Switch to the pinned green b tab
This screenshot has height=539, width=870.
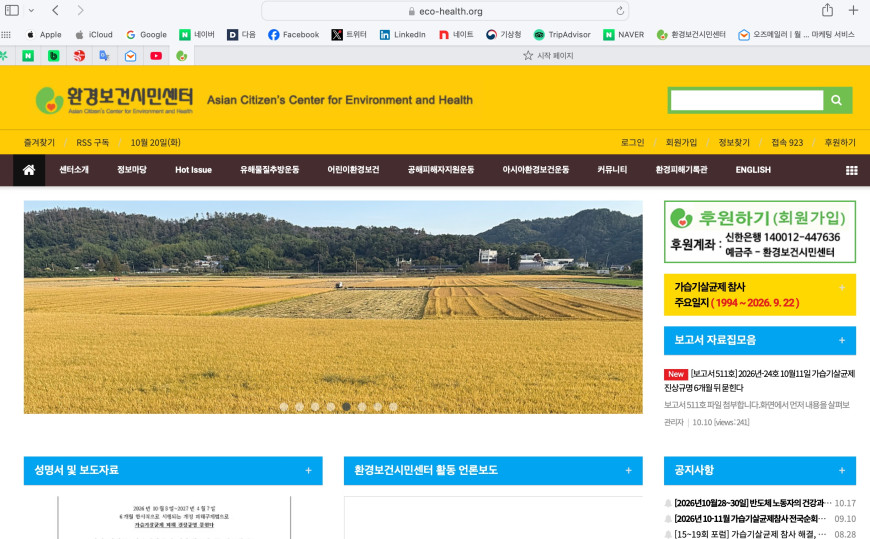tap(53, 56)
